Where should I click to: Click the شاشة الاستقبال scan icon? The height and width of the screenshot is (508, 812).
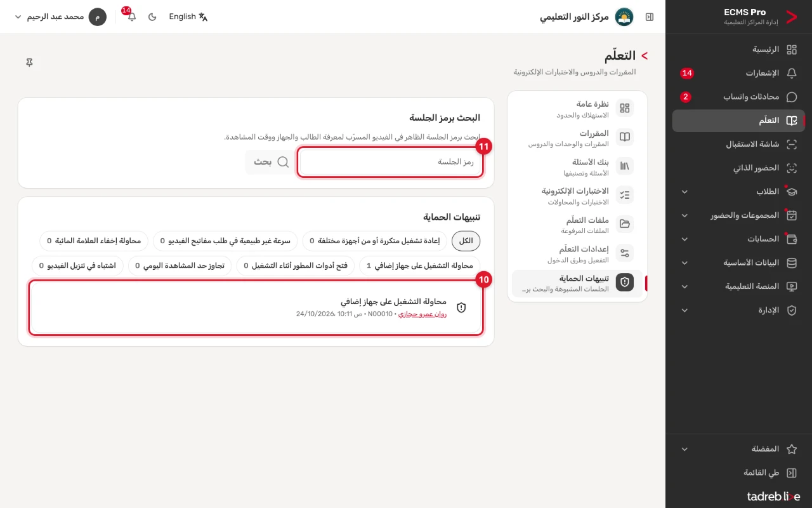pos(791,144)
